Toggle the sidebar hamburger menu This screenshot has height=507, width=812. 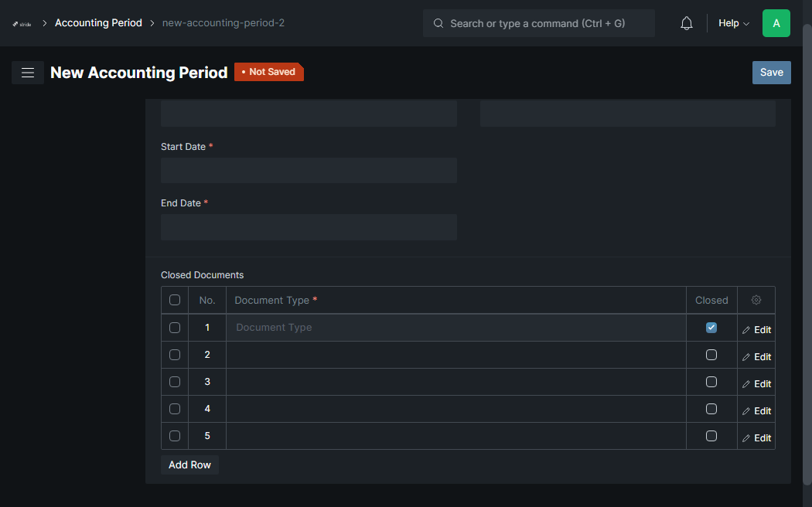(28, 73)
